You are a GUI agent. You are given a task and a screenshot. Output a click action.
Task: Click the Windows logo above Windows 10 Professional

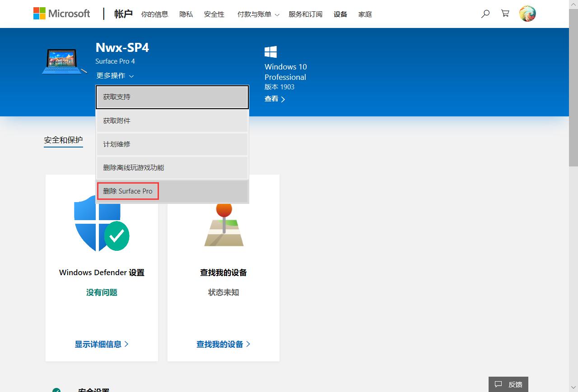pos(270,51)
